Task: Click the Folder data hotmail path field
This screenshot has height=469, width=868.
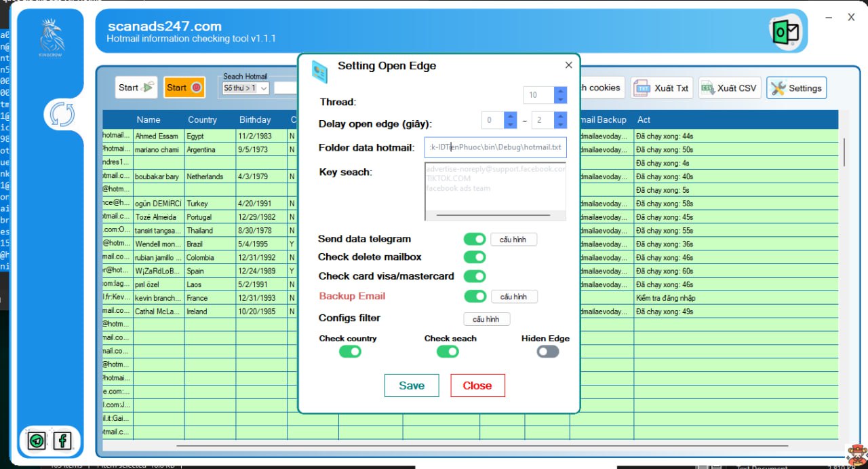Action: 495,147
